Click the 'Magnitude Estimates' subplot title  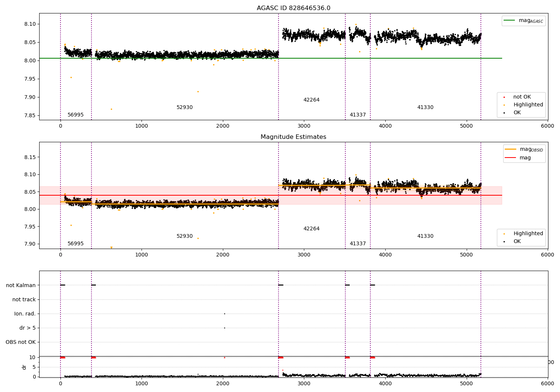pos(293,137)
